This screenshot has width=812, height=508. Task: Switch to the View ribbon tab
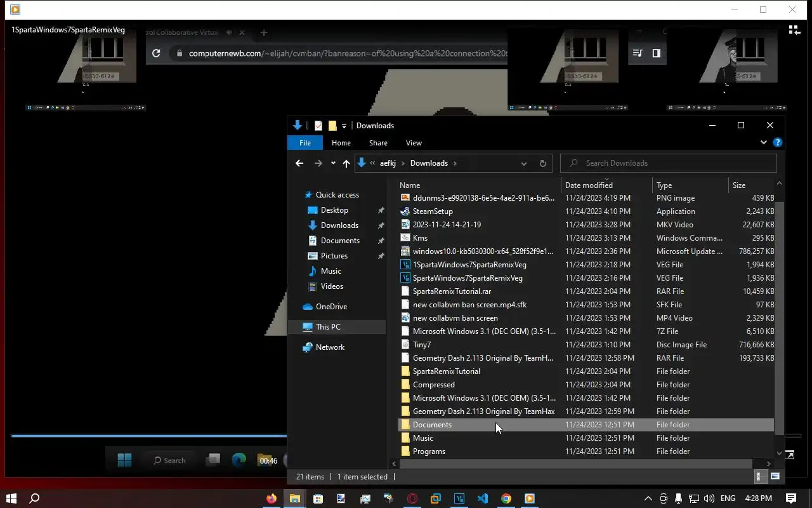[414, 143]
